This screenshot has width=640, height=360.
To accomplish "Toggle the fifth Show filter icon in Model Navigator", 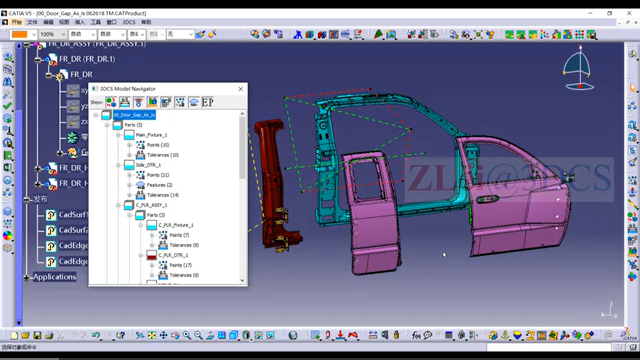I will (x=166, y=102).
